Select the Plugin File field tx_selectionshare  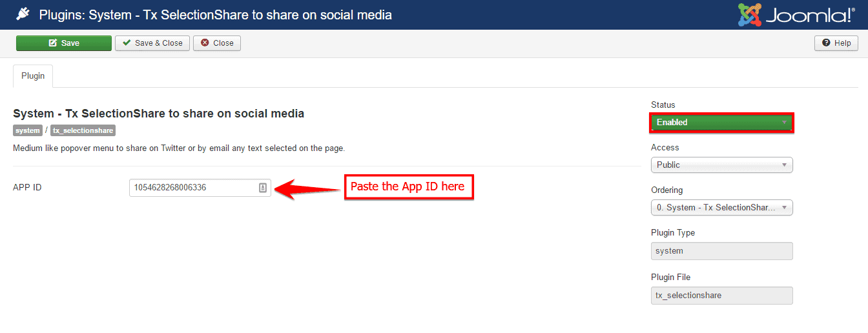coord(721,296)
